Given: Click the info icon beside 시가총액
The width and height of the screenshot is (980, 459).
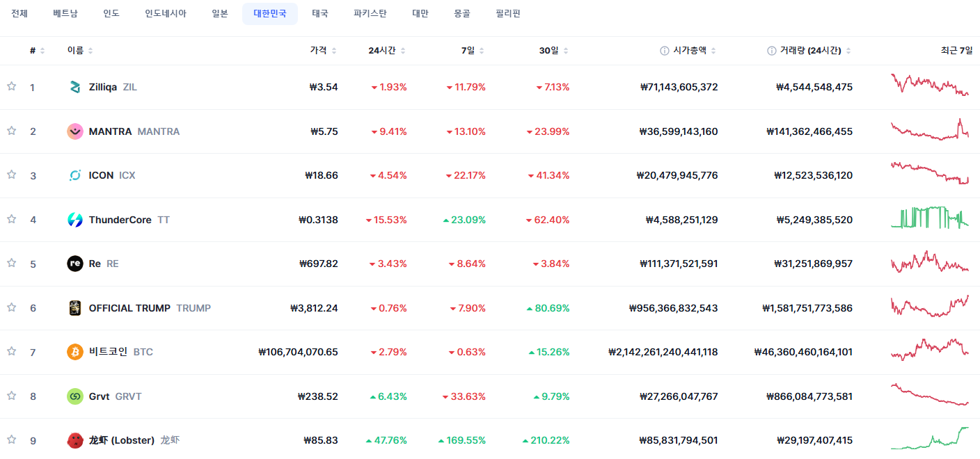Looking at the screenshot, I should 665,51.
